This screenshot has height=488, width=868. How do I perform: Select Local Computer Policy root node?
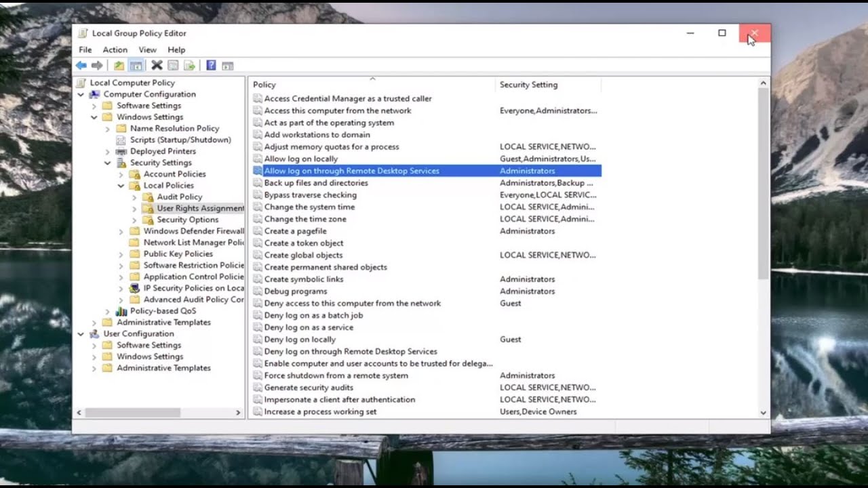132,83
